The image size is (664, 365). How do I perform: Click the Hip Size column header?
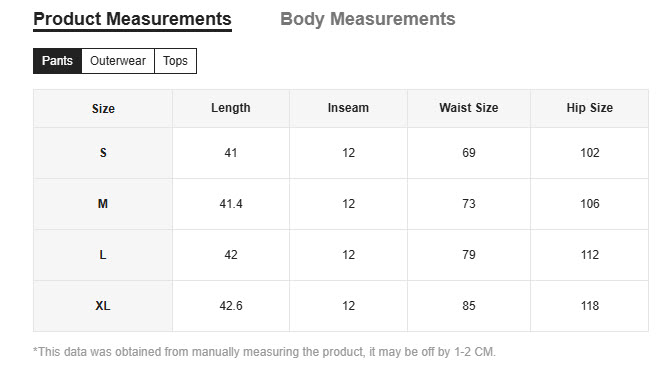tap(589, 108)
